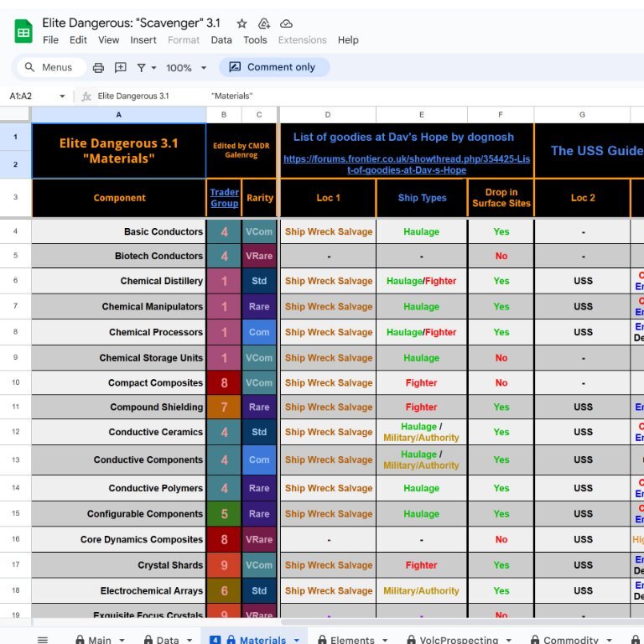Click the print icon

[98, 67]
